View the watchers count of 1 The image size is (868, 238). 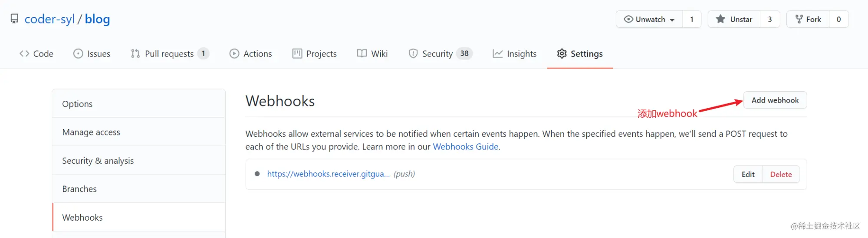(x=692, y=19)
